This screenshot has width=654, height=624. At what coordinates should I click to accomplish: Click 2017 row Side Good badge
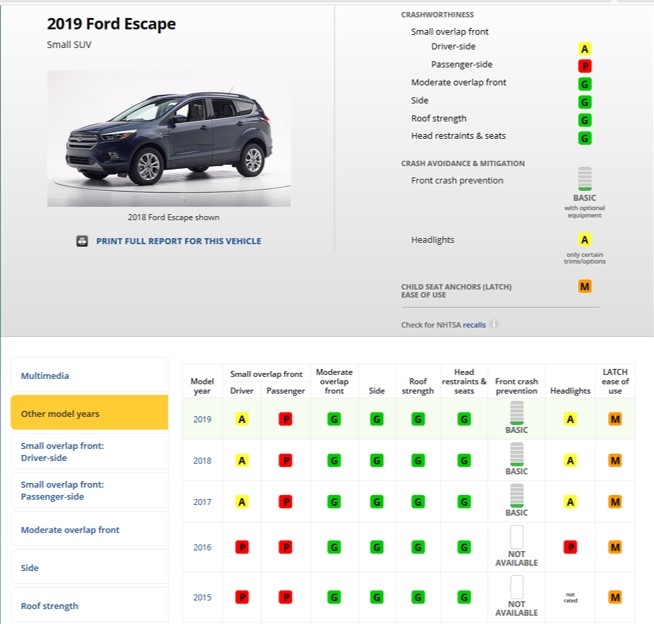click(x=377, y=502)
